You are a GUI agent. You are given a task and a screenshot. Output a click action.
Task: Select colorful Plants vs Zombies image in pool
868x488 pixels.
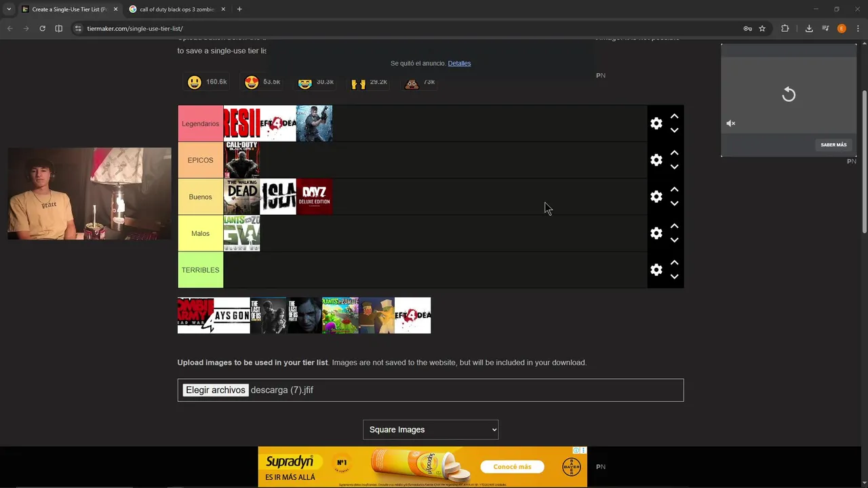[x=340, y=315]
